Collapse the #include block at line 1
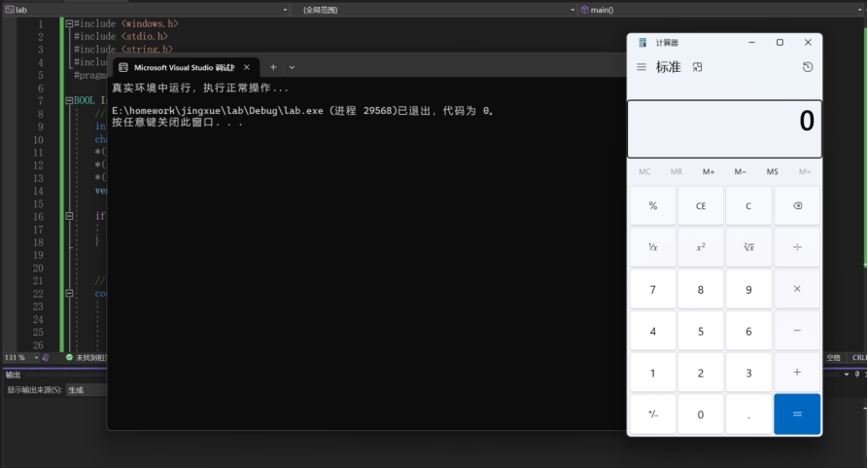Screen dimensions: 868x469 (x=69, y=23)
